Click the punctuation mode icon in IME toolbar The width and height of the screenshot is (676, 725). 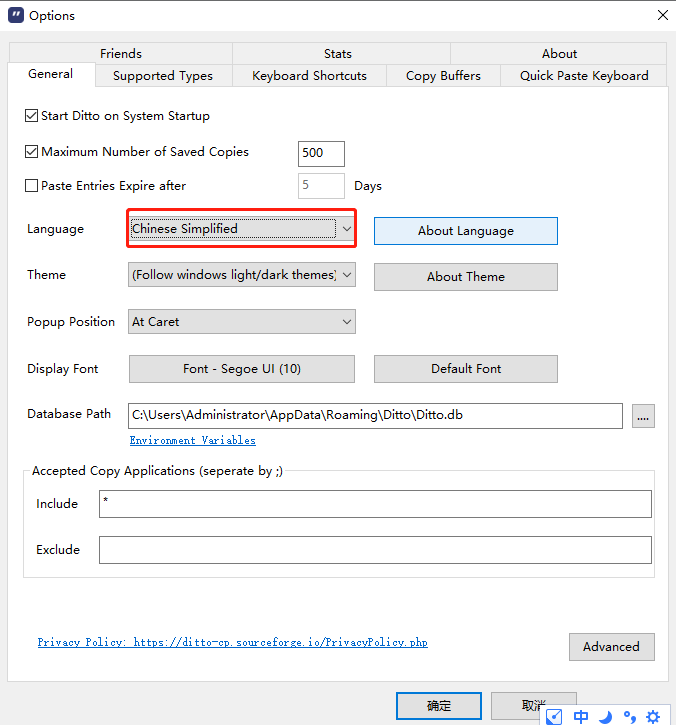pos(629,716)
